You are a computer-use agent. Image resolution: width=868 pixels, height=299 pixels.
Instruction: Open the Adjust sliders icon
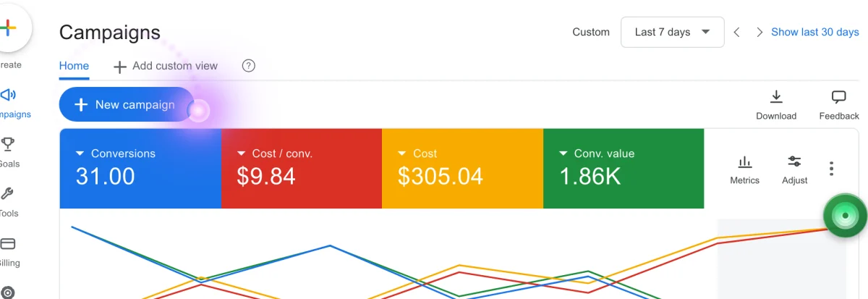[x=794, y=161]
